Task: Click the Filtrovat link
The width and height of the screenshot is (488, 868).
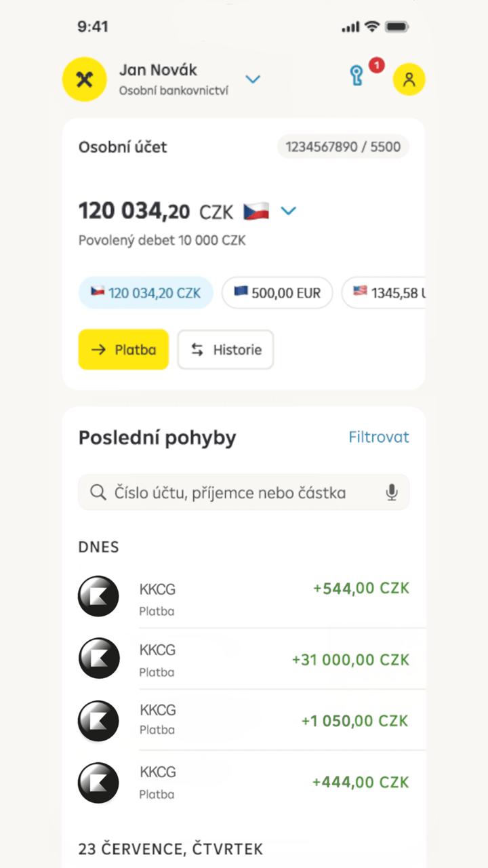Action: (x=379, y=437)
